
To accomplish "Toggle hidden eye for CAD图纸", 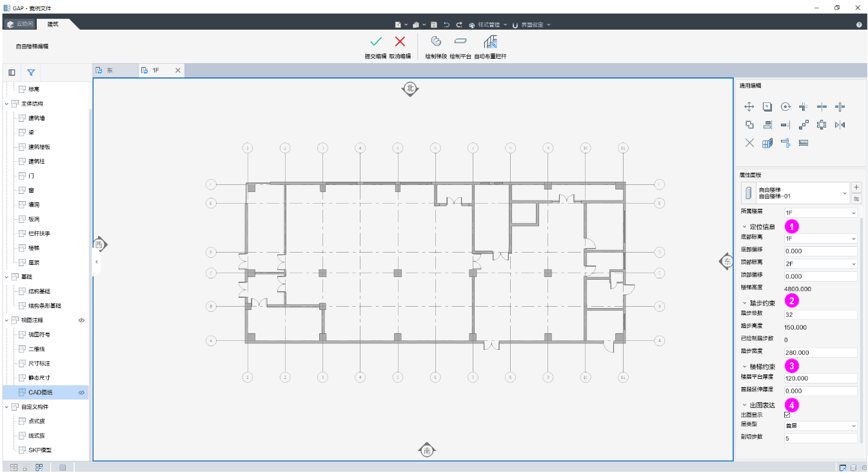I will pos(81,392).
